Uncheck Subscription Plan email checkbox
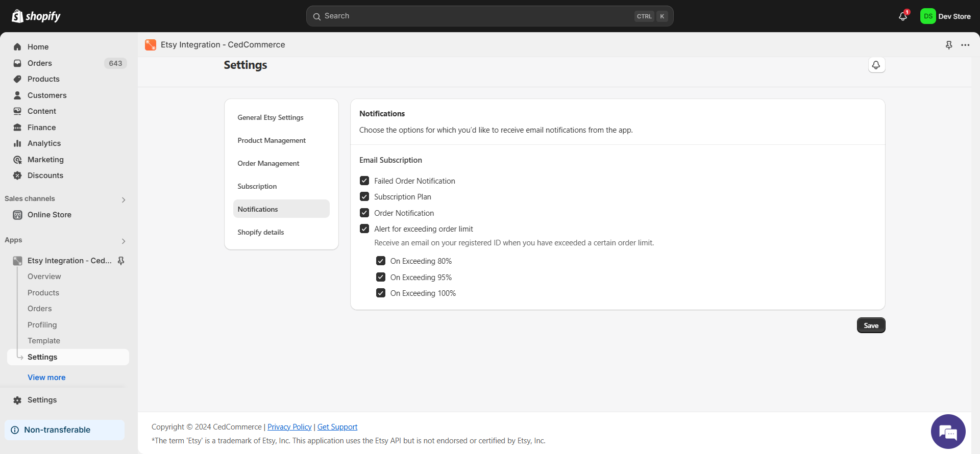Screen dimensions: 980x454 (364, 197)
